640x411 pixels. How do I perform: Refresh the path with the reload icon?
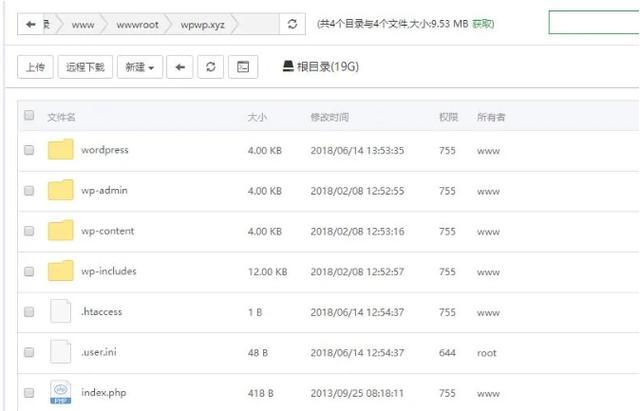point(291,23)
